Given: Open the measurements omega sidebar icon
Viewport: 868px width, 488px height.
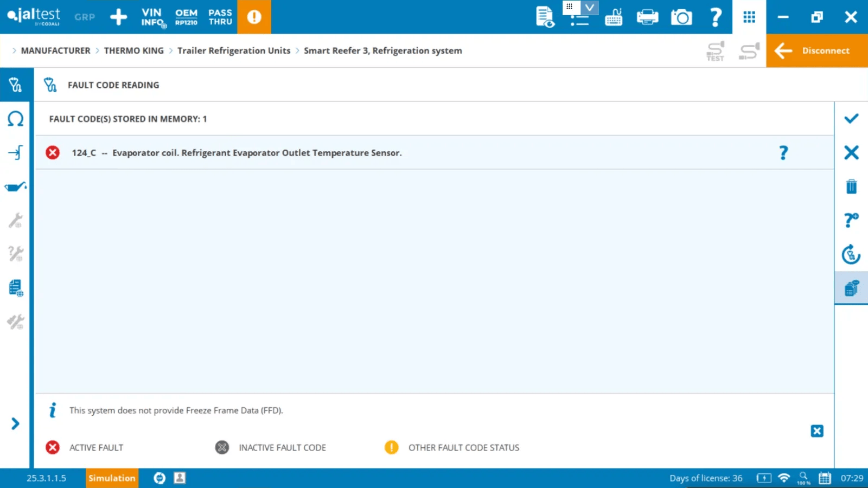Looking at the screenshot, I should tap(15, 119).
